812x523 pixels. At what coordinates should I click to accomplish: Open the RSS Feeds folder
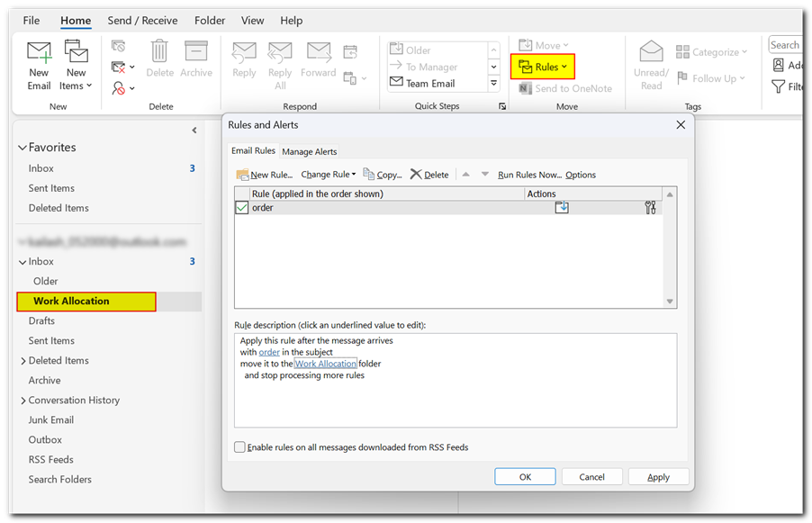[50, 460]
